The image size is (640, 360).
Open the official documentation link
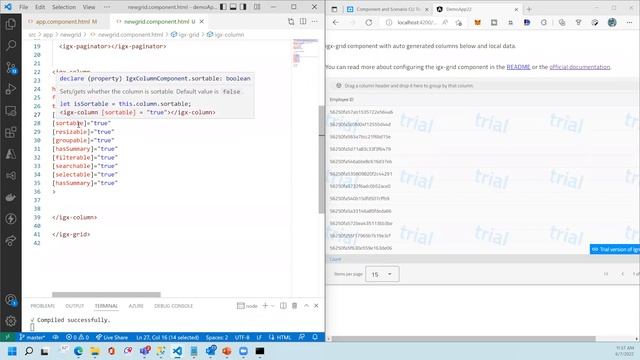(x=580, y=67)
